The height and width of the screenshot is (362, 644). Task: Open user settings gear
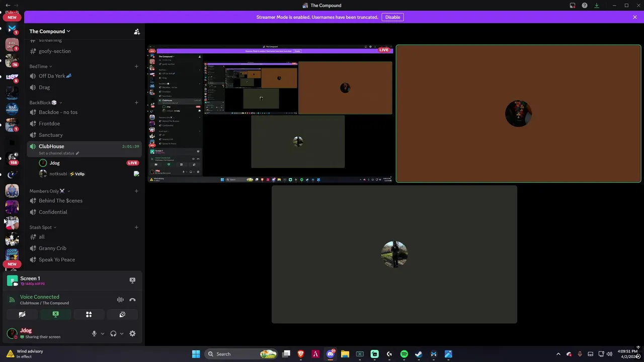tap(132, 333)
